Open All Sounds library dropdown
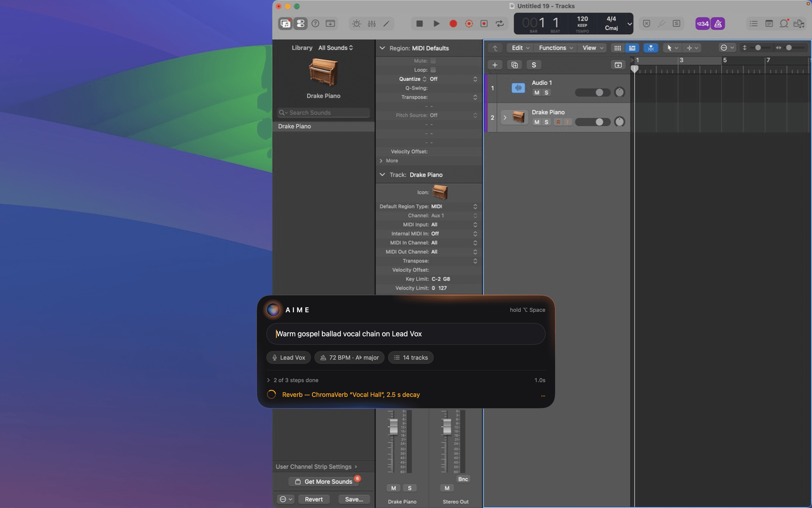This screenshot has height=508, width=812. pyautogui.click(x=336, y=48)
